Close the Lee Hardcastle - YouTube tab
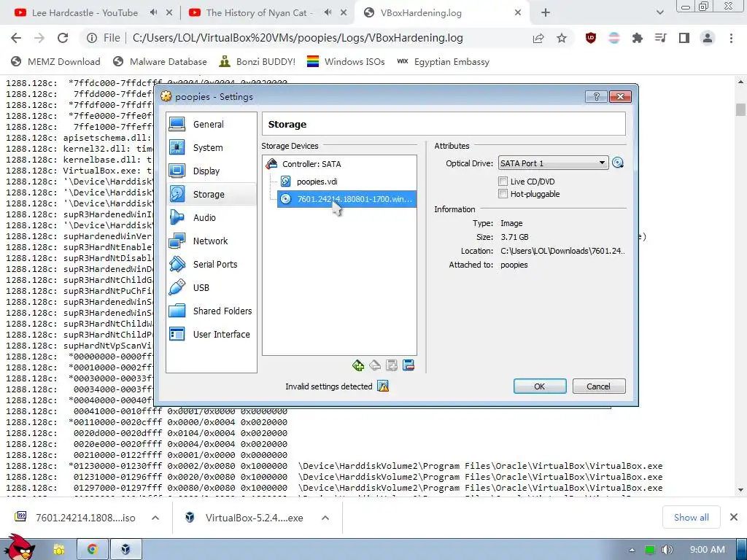The height and width of the screenshot is (560, 747). click(169, 13)
